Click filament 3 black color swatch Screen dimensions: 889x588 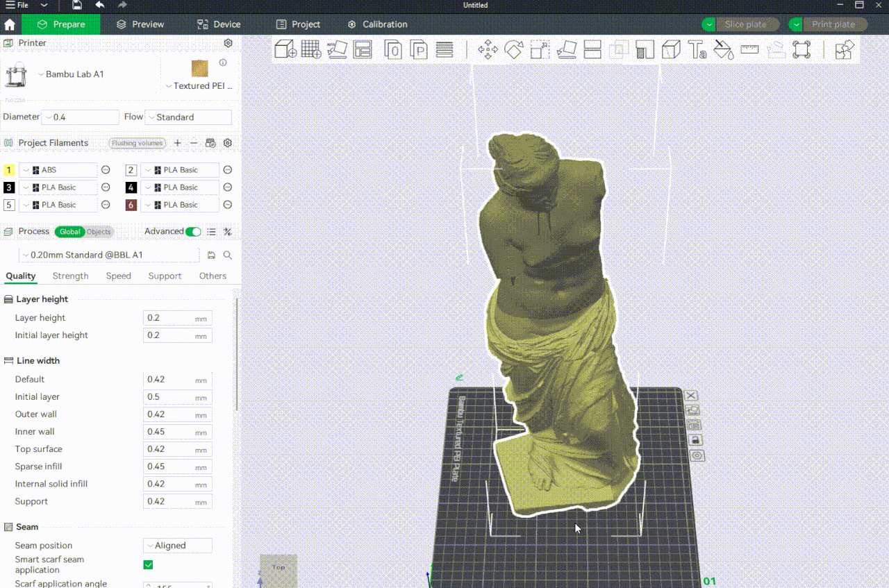click(9, 187)
